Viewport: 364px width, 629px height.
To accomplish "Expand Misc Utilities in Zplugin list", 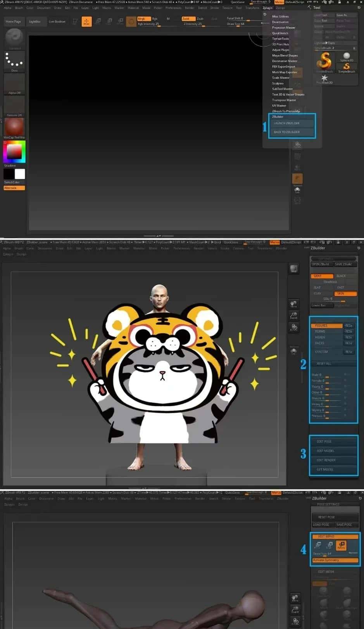I will [280, 16].
